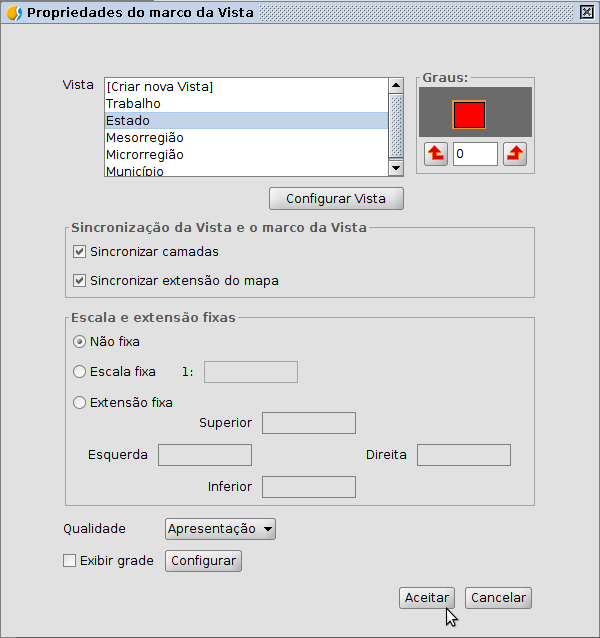Select [Criar nova Vista] in the list

click(x=160, y=87)
